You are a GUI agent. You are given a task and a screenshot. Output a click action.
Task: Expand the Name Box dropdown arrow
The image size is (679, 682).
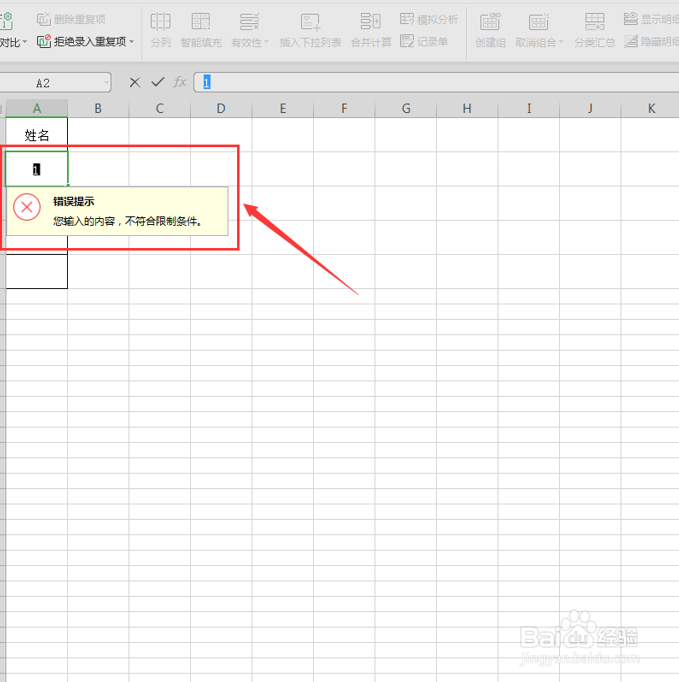click(x=106, y=83)
